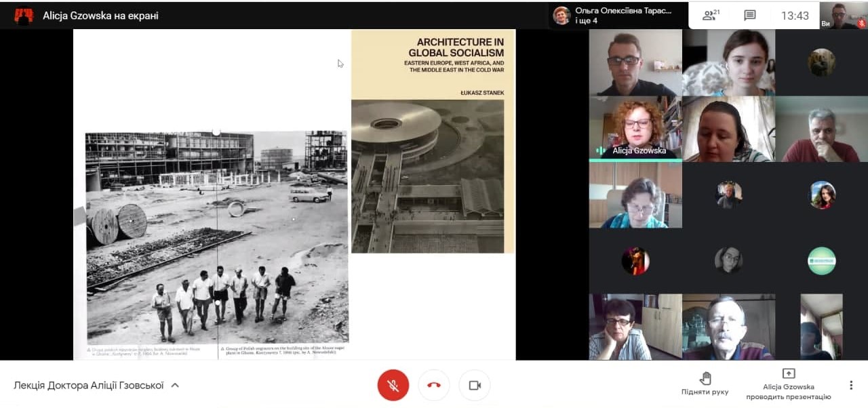Viewport: 868px width, 408px height.
Task: Click the red hang up call button
Action: coord(434,385)
